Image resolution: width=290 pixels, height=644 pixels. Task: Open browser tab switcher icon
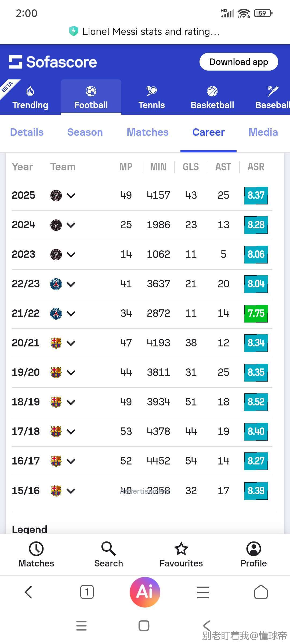(87, 592)
